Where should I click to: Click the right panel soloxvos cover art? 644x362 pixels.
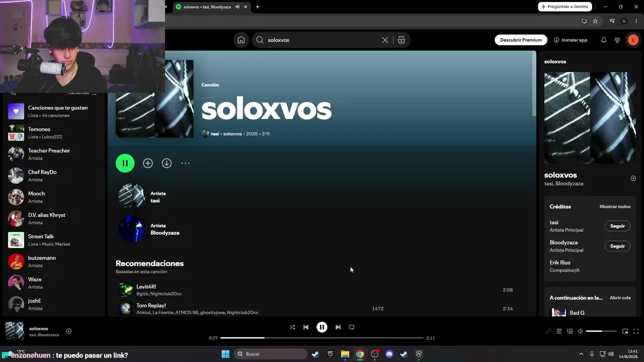point(590,118)
